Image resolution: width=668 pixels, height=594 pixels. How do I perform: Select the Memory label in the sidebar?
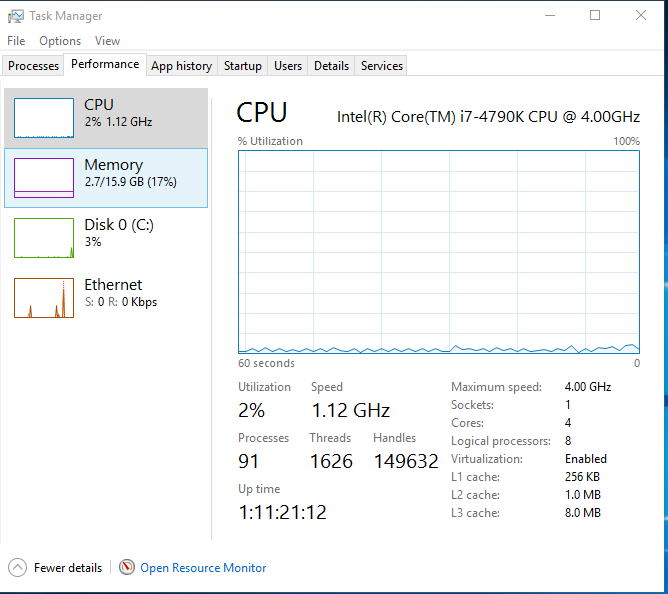click(114, 165)
